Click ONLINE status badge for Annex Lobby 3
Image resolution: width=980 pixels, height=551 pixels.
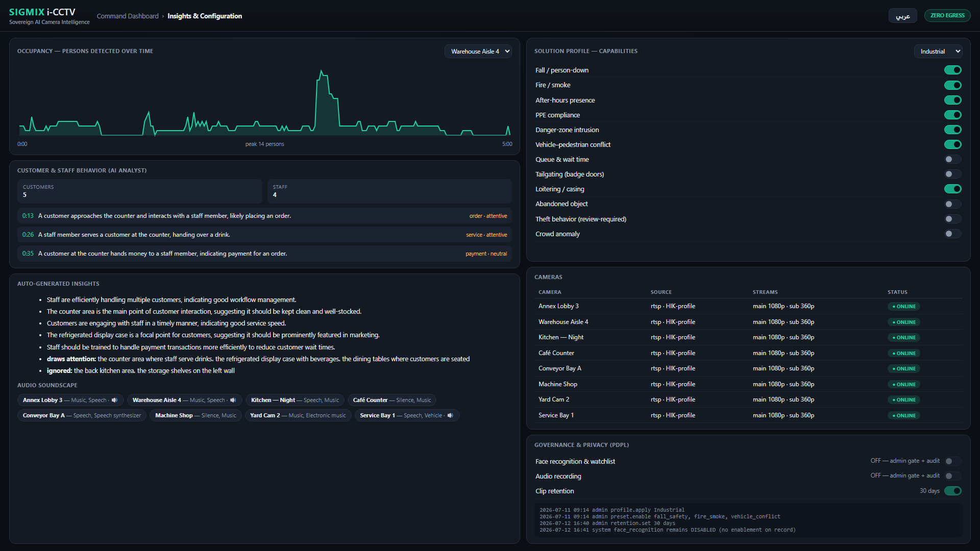[x=904, y=307]
